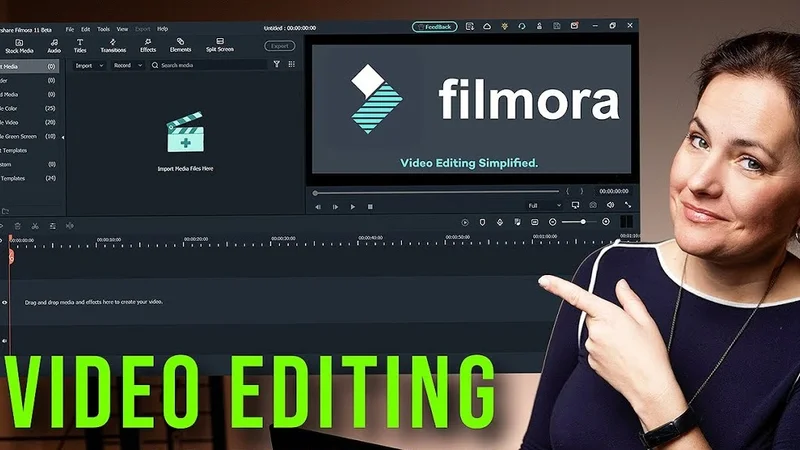Image resolution: width=800 pixels, height=450 pixels.
Task: Click the crop icon on timeline toolbar
Action: point(52,226)
